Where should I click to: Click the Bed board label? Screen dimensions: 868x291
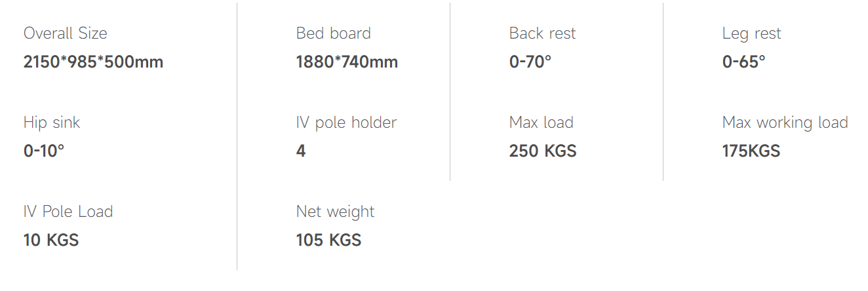click(333, 33)
